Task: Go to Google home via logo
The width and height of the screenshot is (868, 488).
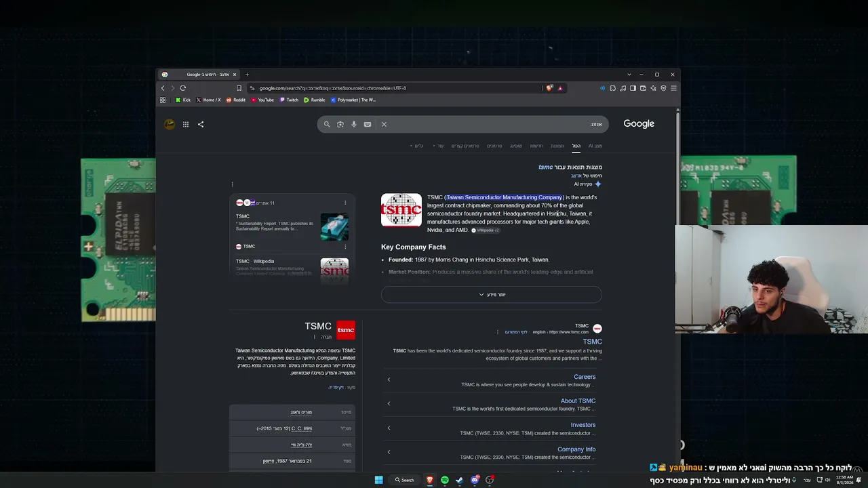Action: click(x=639, y=124)
